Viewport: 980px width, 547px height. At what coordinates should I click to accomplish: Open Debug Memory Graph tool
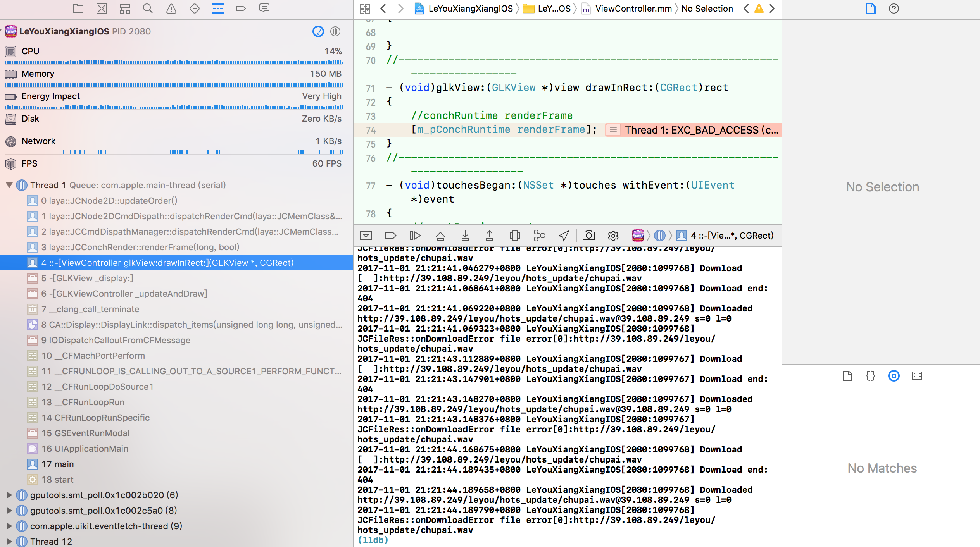539,236
